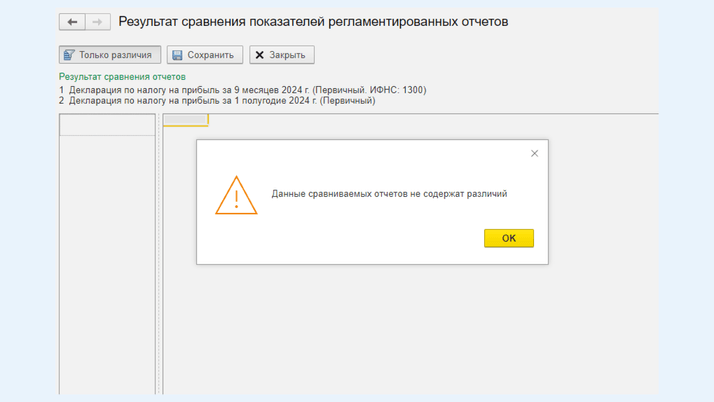Screen dimensions: 714x402
Task: Click the 'Сохранить' button
Action: (204, 55)
